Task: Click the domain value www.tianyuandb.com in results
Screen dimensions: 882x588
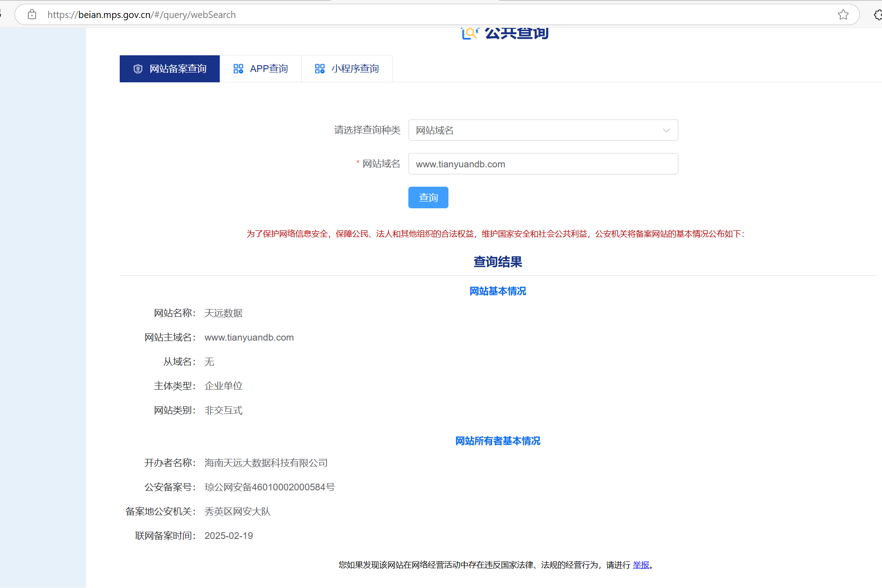Action: tap(249, 337)
